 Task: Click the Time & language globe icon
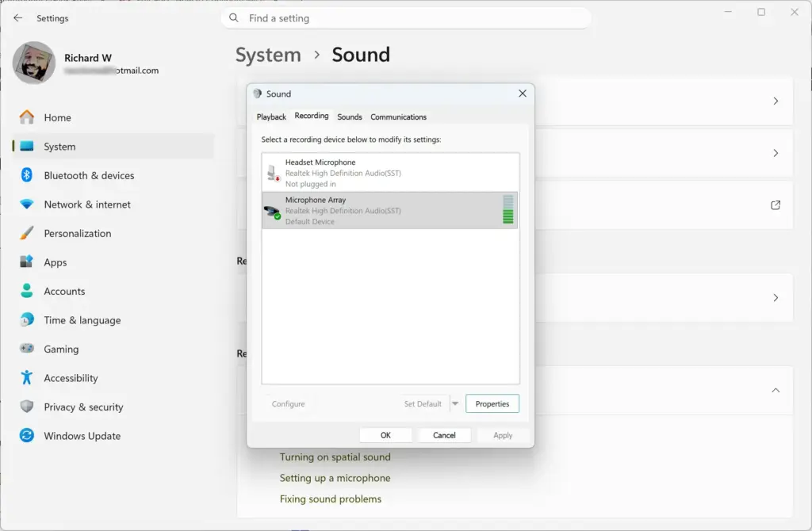click(x=26, y=319)
